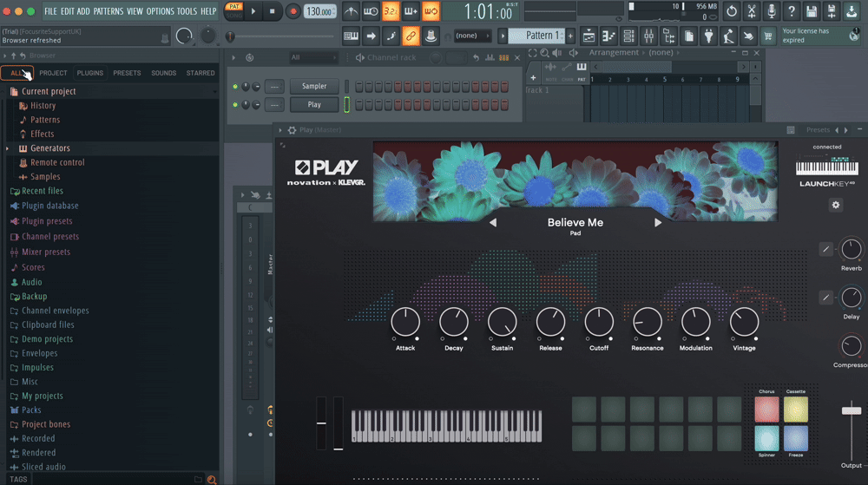Toggle the Reverb edit pencil button
The height and width of the screenshot is (485, 868).
point(825,249)
